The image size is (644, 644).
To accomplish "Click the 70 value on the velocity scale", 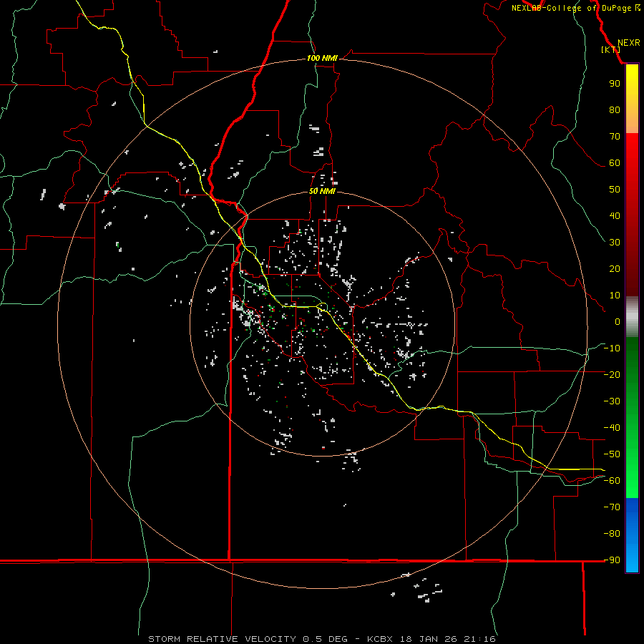I will 615,137.
